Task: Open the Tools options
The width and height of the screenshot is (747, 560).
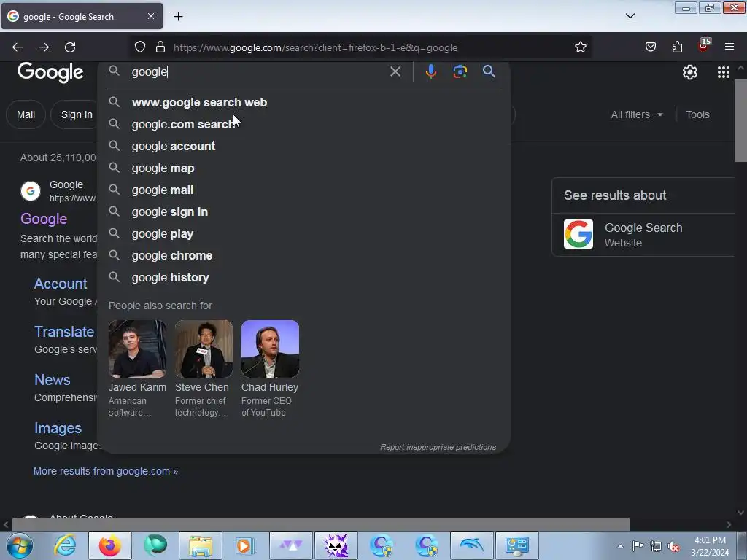Action: coord(697,114)
